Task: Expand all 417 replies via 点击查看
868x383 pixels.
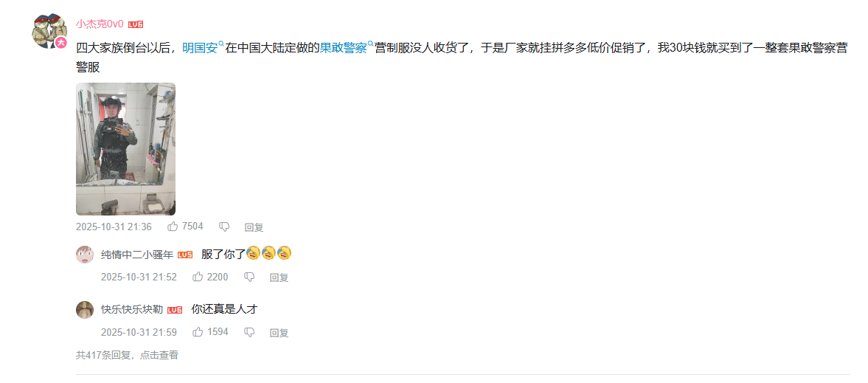Action: 159,355
